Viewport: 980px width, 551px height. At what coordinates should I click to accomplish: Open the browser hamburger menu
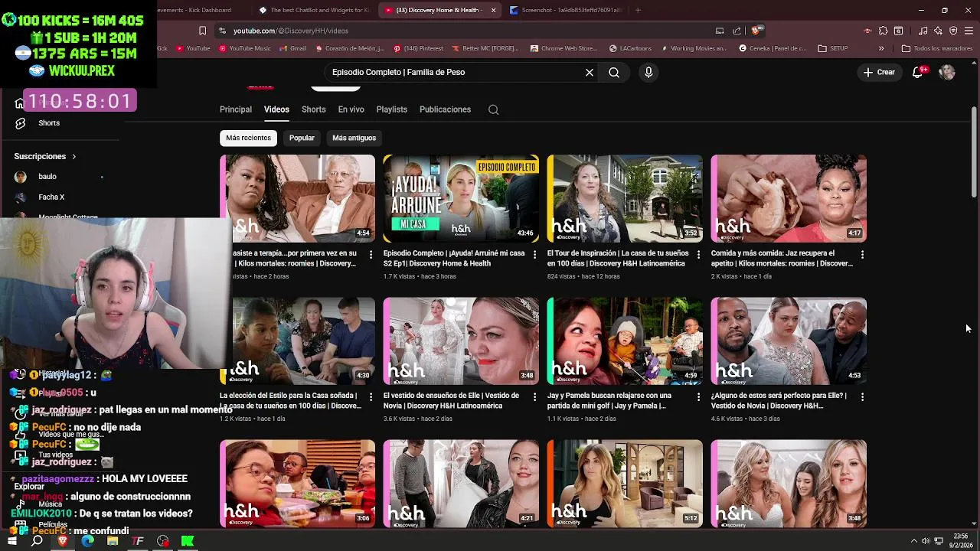(x=969, y=31)
